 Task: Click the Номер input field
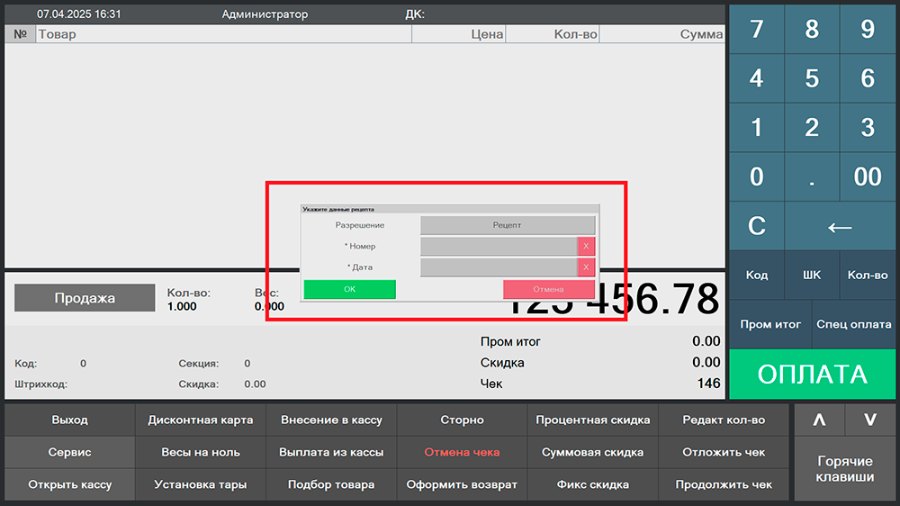point(499,246)
